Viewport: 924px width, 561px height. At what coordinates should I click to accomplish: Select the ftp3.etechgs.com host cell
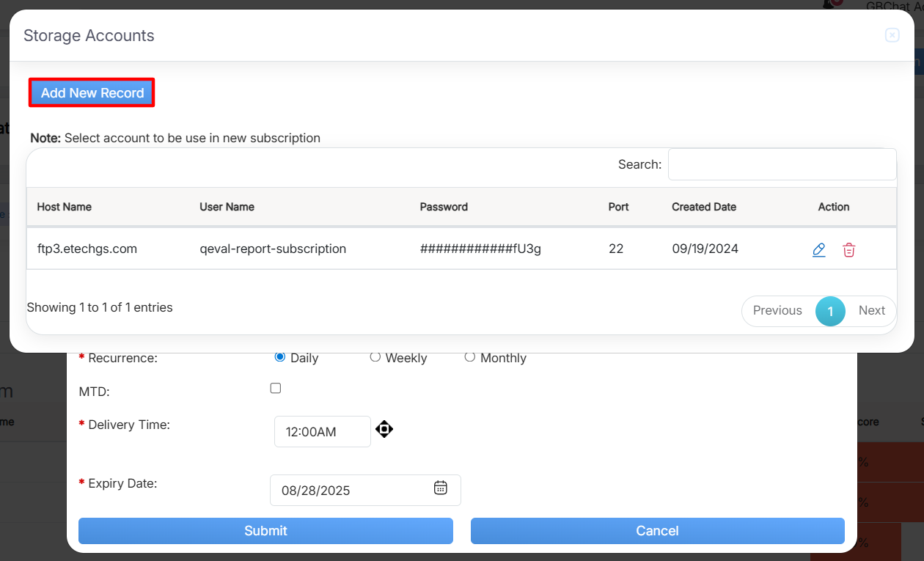(87, 249)
